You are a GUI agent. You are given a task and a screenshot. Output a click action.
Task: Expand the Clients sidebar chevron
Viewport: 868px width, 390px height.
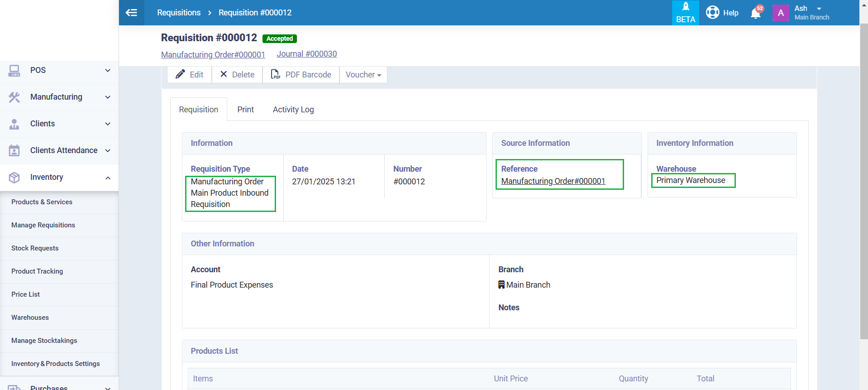pyautogui.click(x=108, y=124)
